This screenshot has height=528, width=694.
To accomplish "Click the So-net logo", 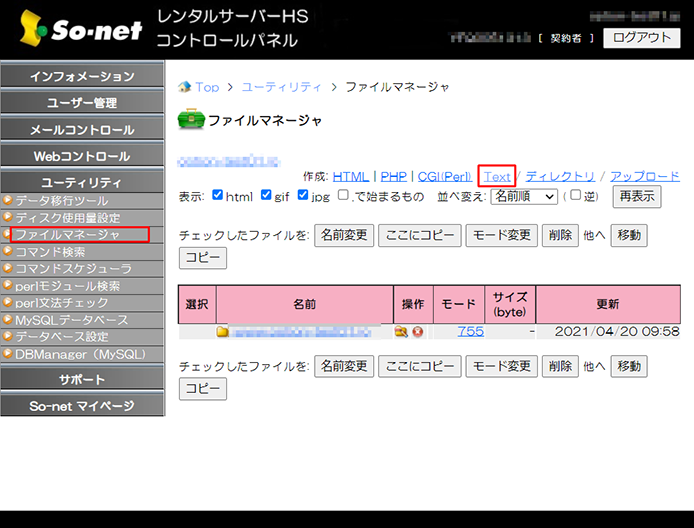I will click(72, 29).
